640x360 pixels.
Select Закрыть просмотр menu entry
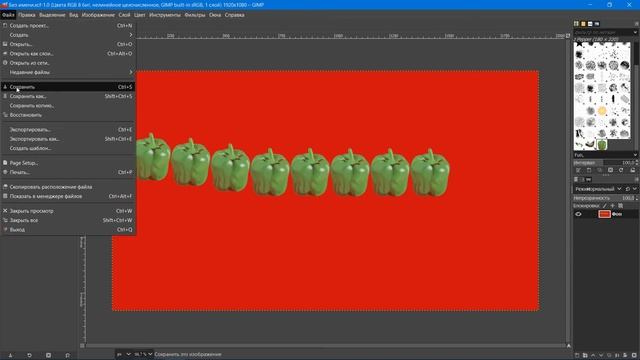tap(68, 211)
